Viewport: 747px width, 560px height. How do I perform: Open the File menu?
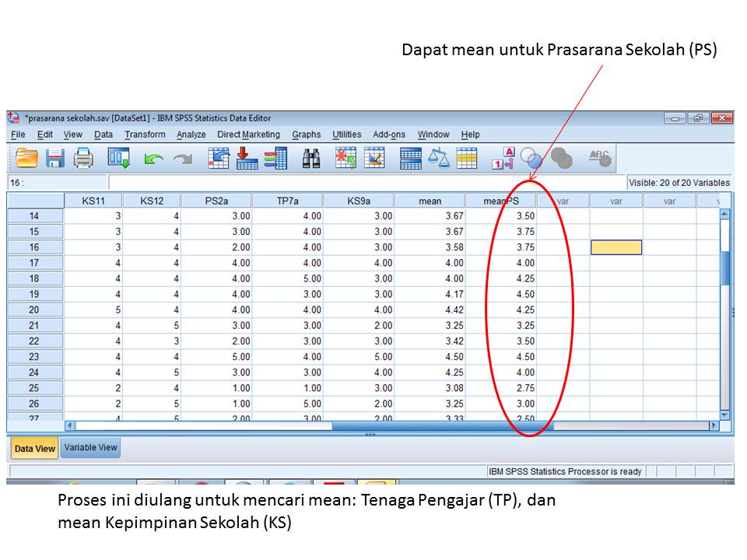tap(18, 135)
